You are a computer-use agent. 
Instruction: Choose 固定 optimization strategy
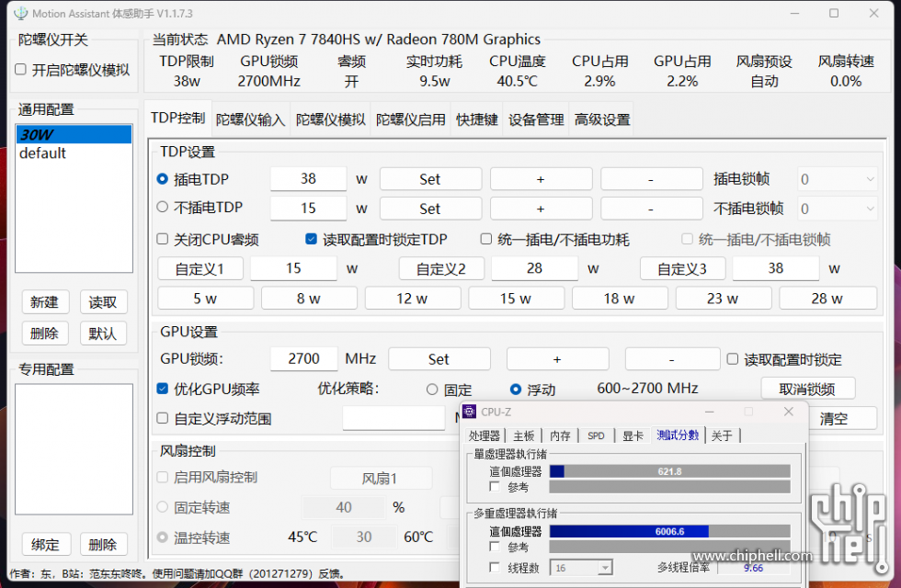(432, 390)
